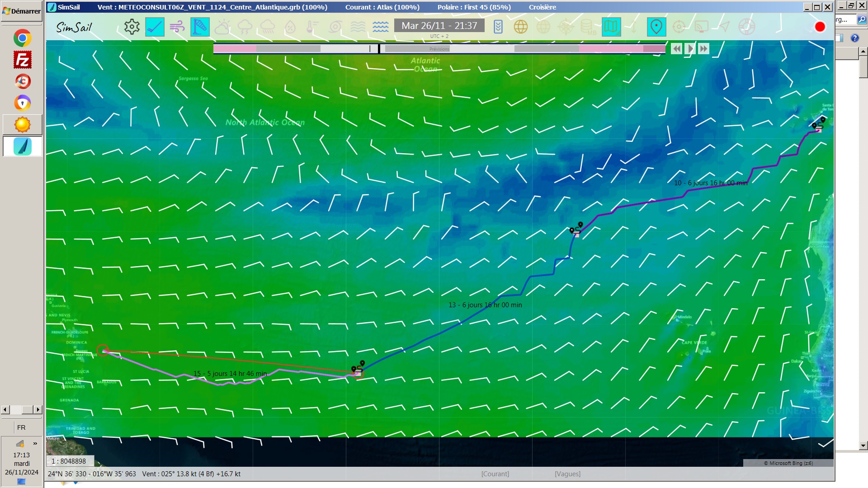Click the golden globe icon
Viewport: 868px width, 488px height.
[521, 27]
